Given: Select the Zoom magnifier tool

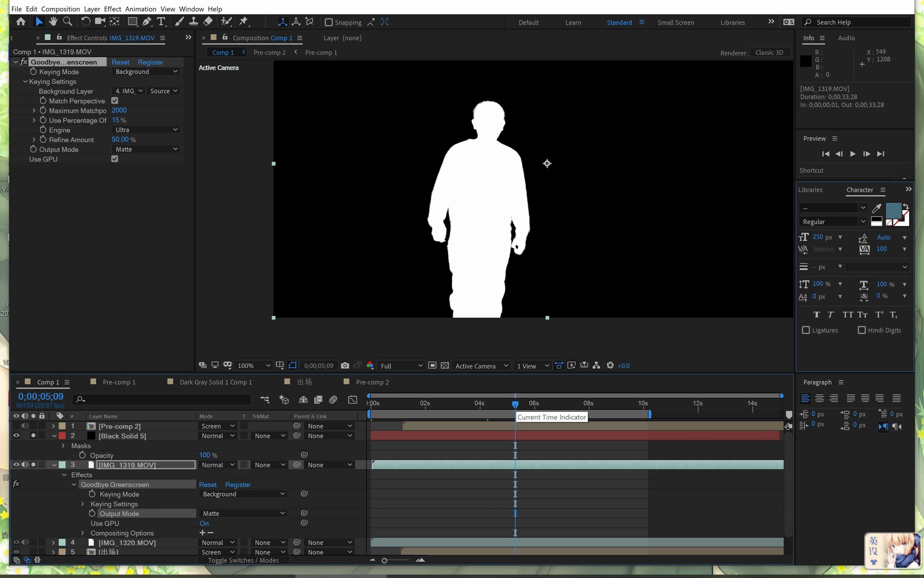Looking at the screenshot, I should click(68, 22).
